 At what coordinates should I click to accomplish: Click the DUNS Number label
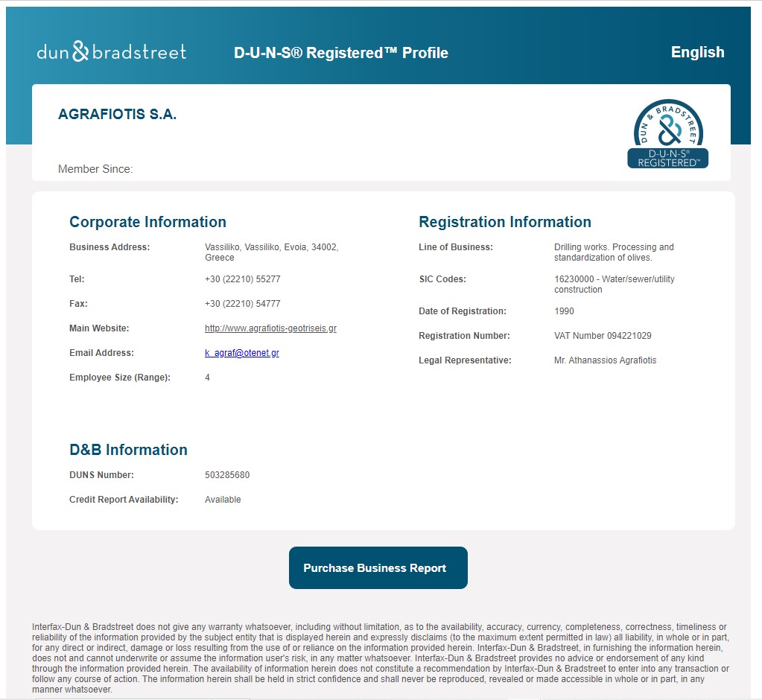[x=101, y=475]
